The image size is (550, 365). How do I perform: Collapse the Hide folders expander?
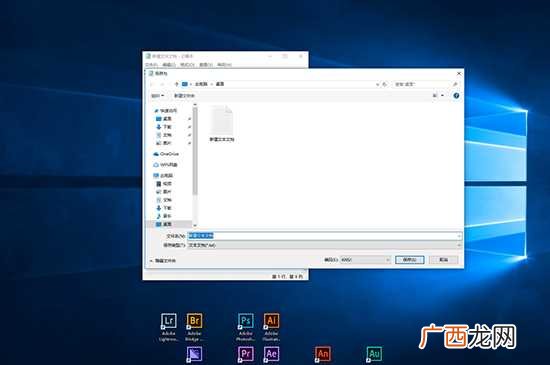163,261
